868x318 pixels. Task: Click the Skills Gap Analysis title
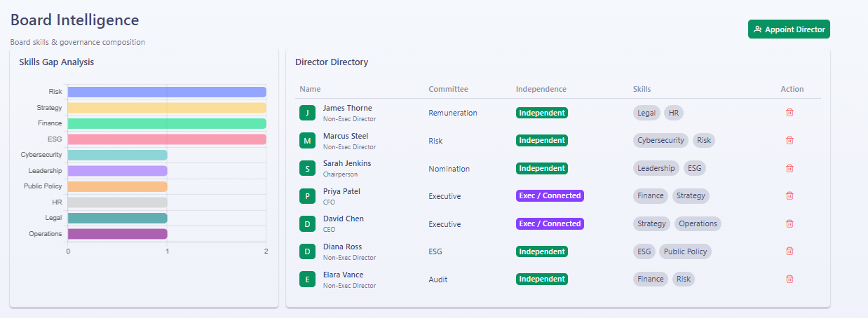[57, 62]
